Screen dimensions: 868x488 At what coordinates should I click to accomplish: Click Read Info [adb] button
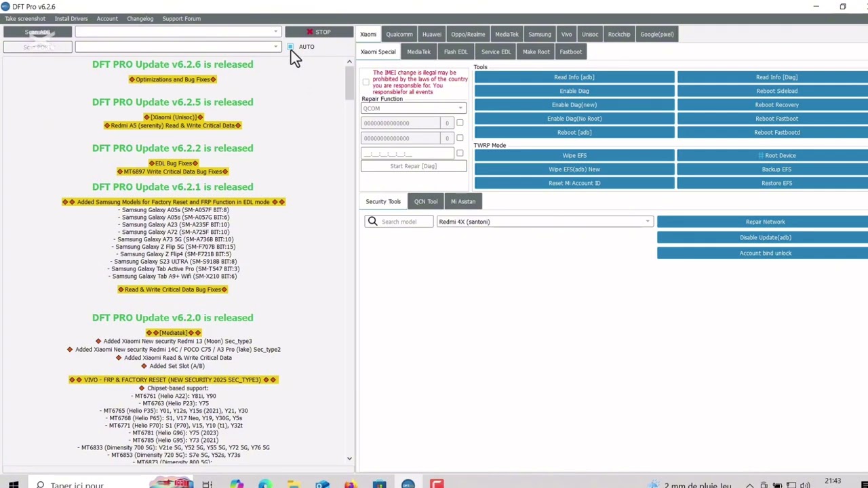(x=574, y=77)
